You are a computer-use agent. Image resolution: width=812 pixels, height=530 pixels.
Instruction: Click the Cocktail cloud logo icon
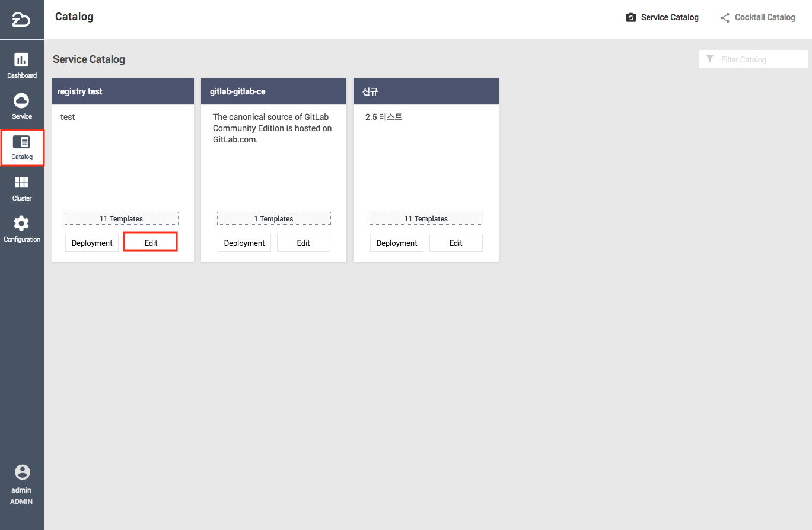tap(21, 20)
